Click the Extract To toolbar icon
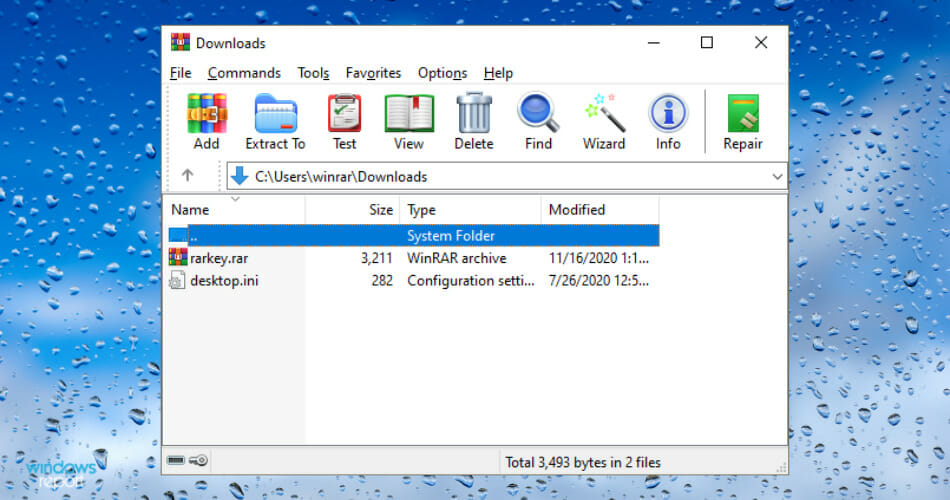Image resolution: width=950 pixels, height=500 pixels. [x=276, y=113]
